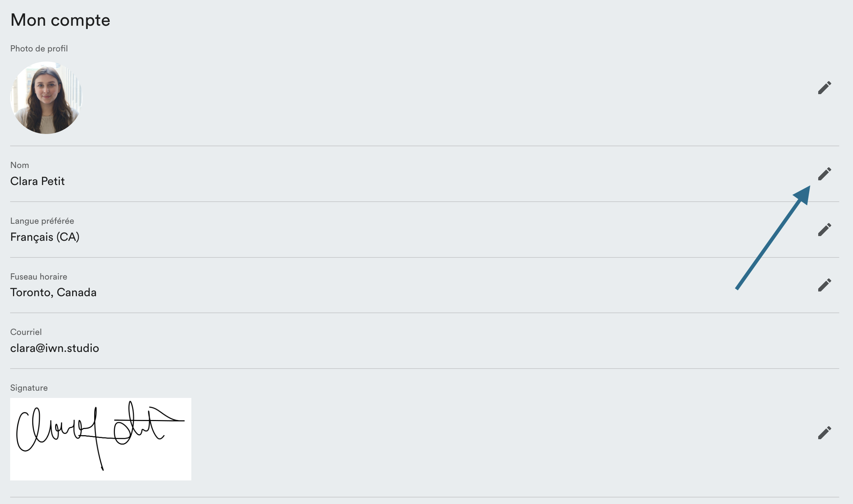Viewport: 853px width, 504px height.
Task: Click the edit pencil for profile photo
Action: tap(824, 88)
